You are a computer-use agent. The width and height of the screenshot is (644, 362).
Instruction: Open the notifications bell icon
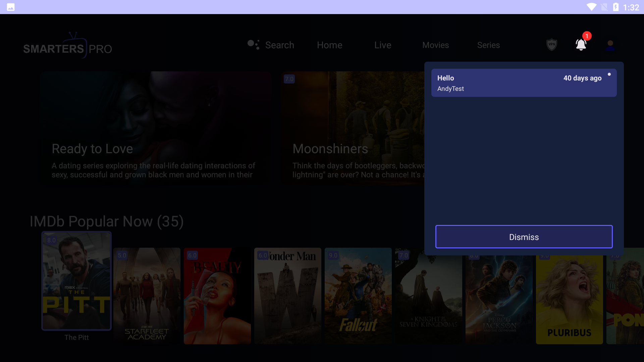(x=581, y=45)
